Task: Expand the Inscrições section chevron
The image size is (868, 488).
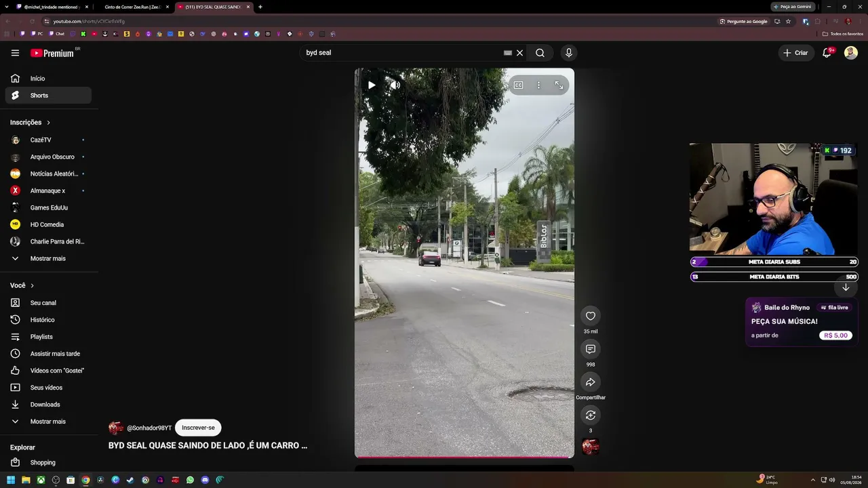Action: [49, 123]
